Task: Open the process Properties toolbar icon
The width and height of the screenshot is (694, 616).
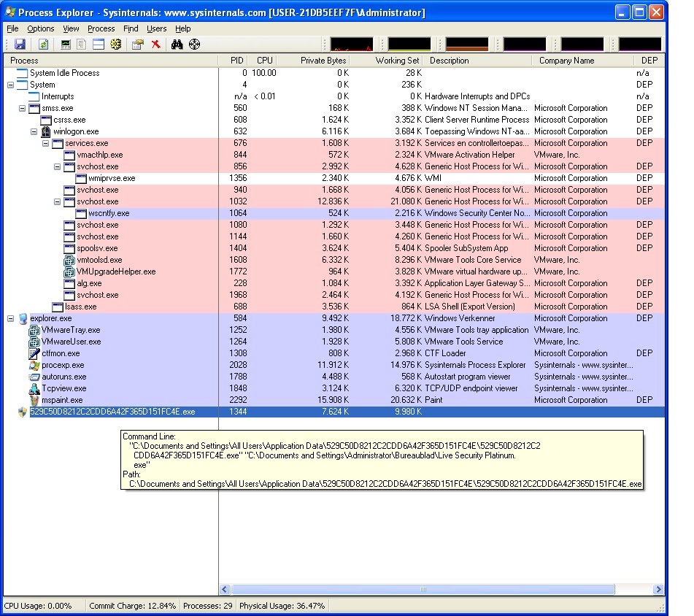Action: pyautogui.click(x=138, y=45)
